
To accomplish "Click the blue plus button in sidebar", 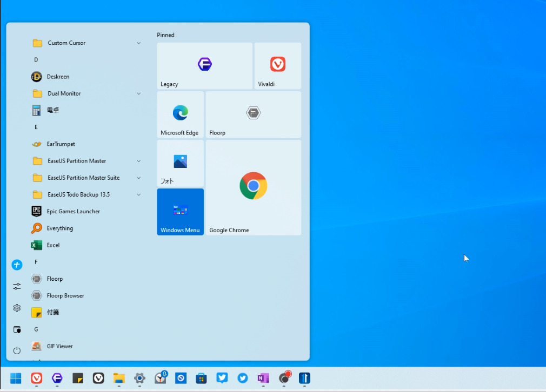I will pos(17,265).
